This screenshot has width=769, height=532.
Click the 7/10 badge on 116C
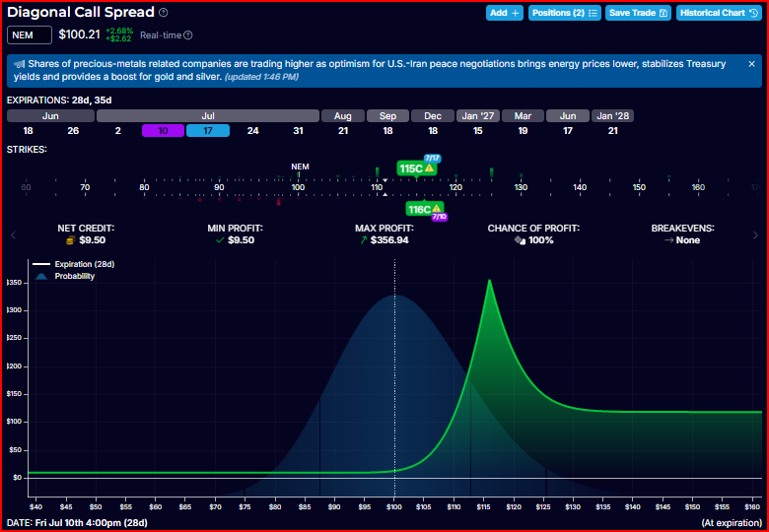440,217
